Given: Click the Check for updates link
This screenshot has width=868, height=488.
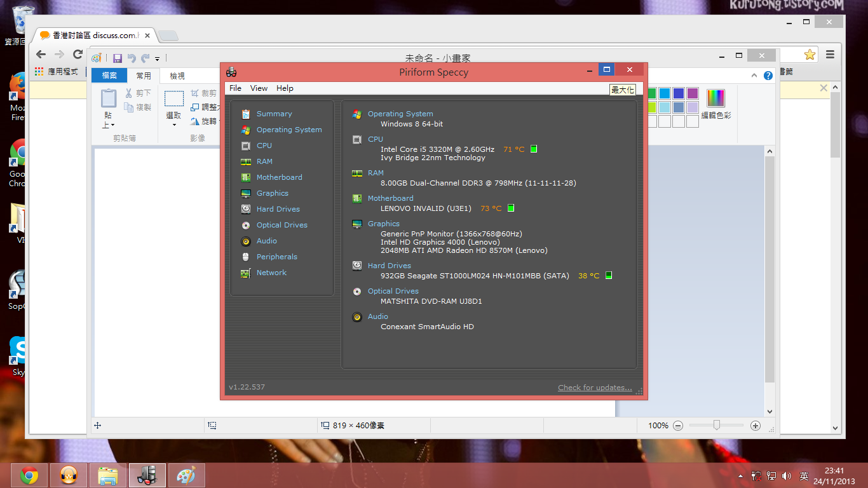Looking at the screenshot, I should (595, 388).
